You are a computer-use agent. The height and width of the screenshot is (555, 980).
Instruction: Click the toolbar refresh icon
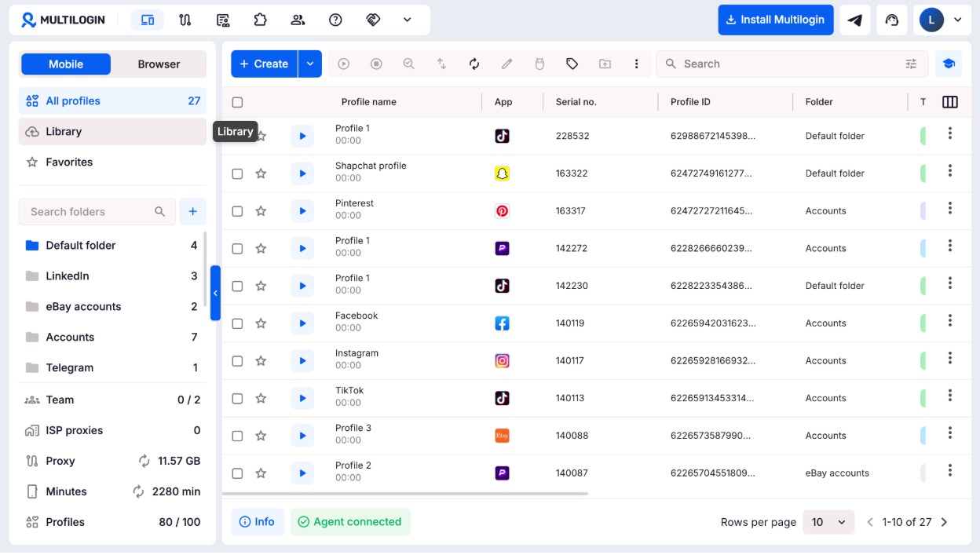(474, 64)
